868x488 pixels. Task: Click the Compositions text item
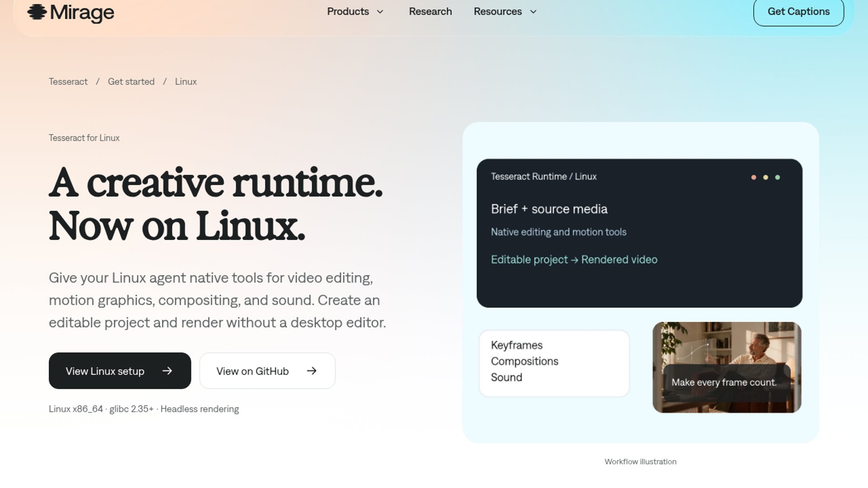(x=524, y=361)
